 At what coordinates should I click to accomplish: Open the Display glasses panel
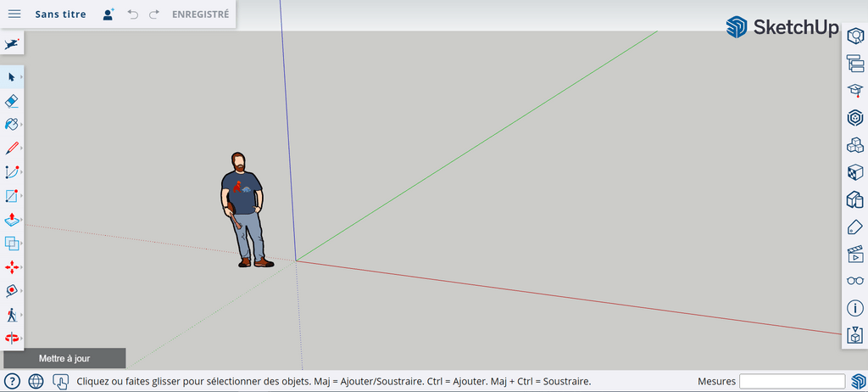(855, 281)
